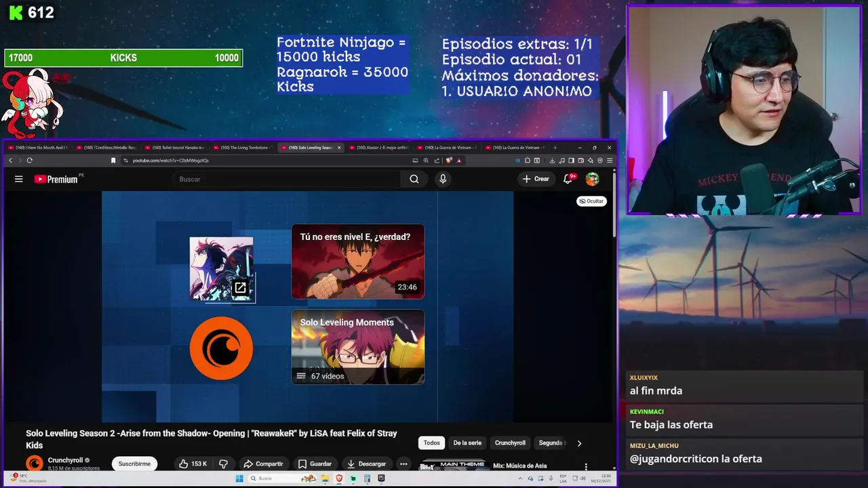Open a new browser tab with plus button
The height and width of the screenshot is (488, 868).
pyautogui.click(x=555, y=147)
